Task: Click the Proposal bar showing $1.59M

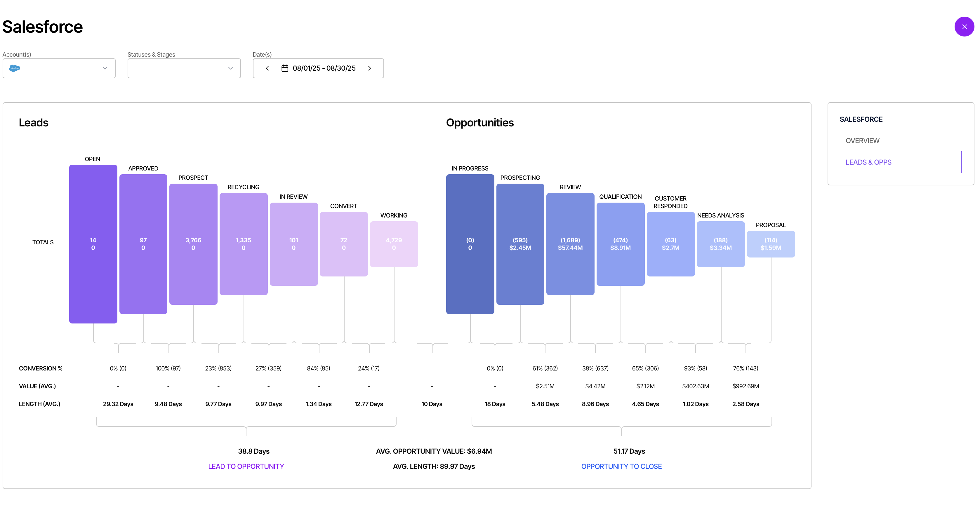Action: click(x=771, y=244)
